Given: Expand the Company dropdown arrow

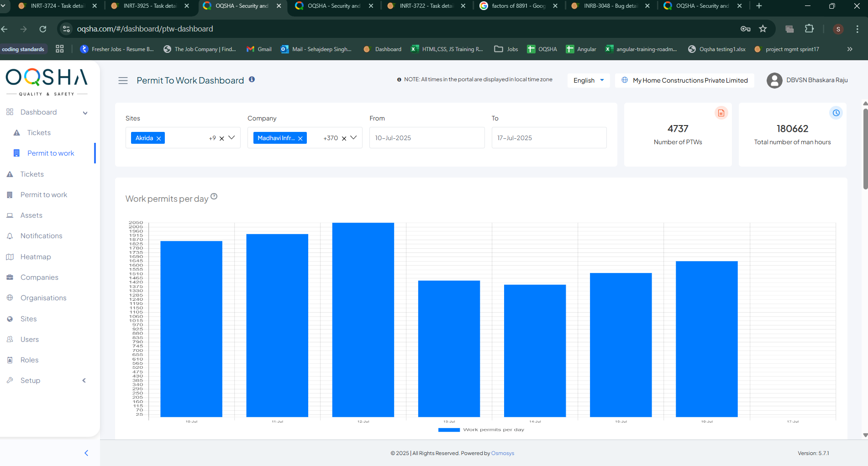Looking at the screenshot, I should pos(353,138).
